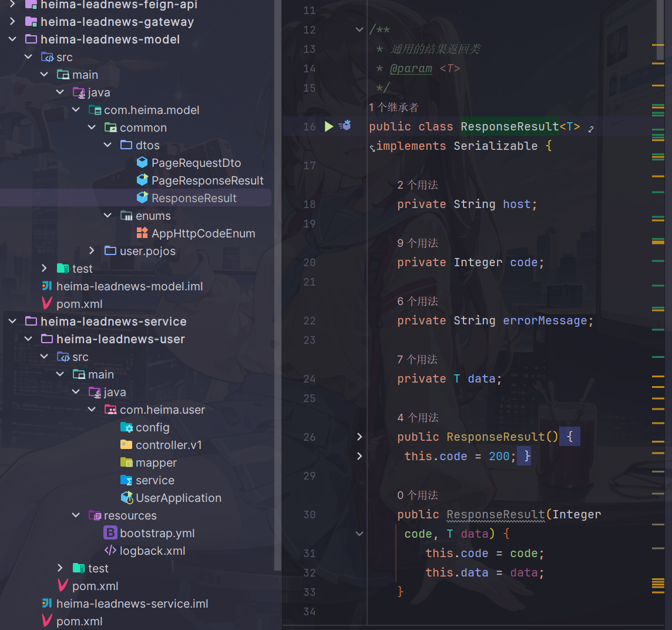Click the service package folder icon
This screenshot has height=630, width=672.
[126, 480]
